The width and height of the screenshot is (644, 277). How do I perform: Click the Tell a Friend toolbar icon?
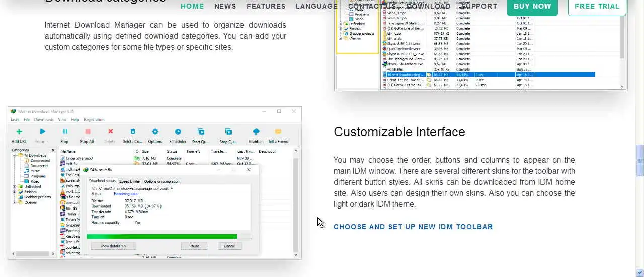(x=278, y=132)
